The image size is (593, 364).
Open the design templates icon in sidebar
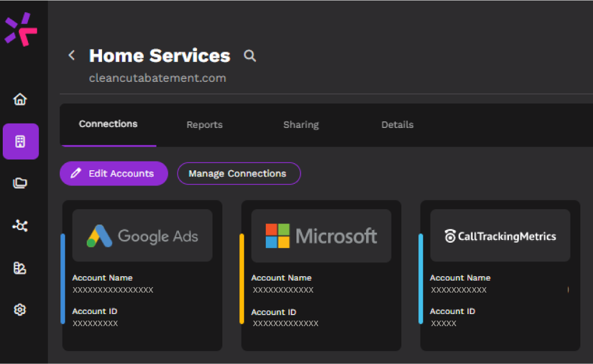point(20,268)
